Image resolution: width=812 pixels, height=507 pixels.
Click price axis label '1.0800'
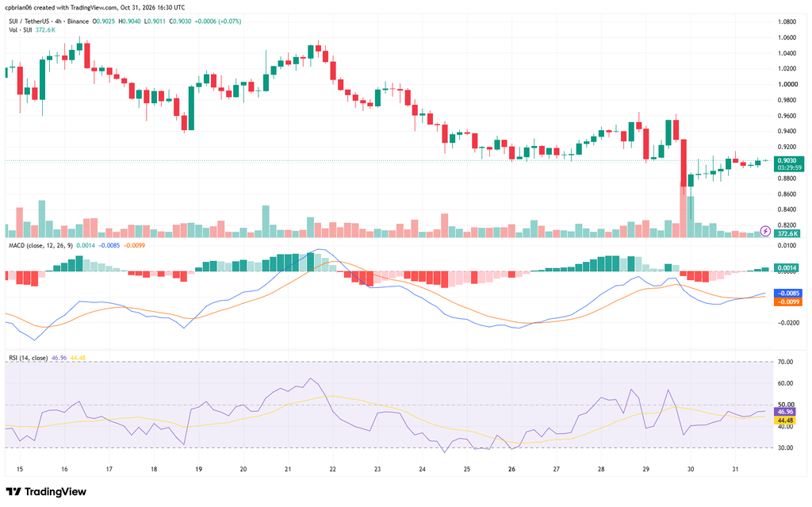(787, 21)
